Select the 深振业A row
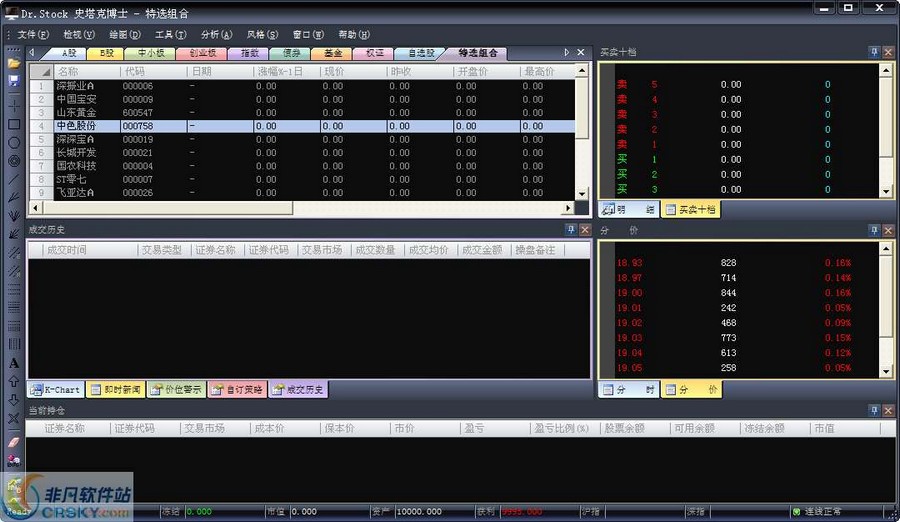Viewport: 900px width, 522px height. 302,86
